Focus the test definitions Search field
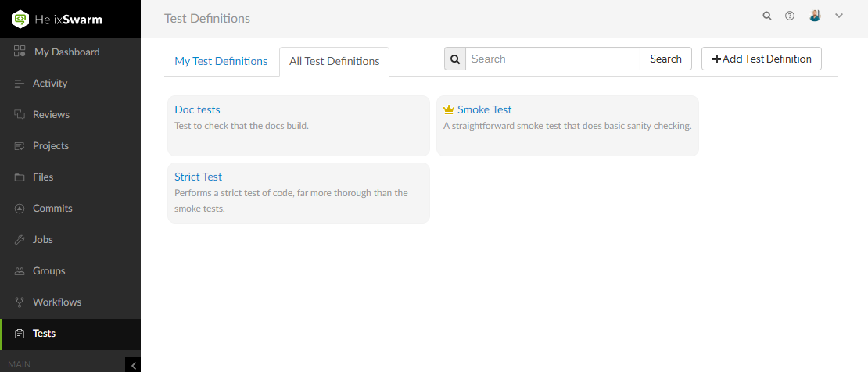The image size is (868, 372). point(552,59)
